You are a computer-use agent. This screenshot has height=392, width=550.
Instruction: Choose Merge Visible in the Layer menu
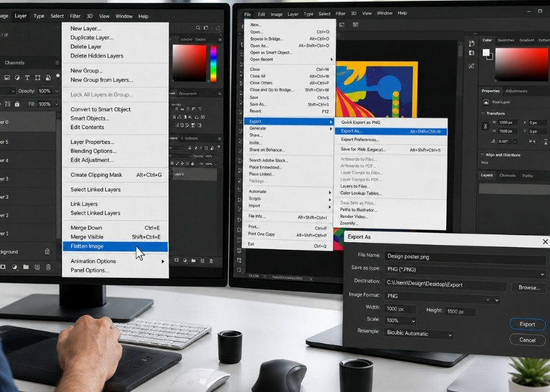click(x=115, y=237)
